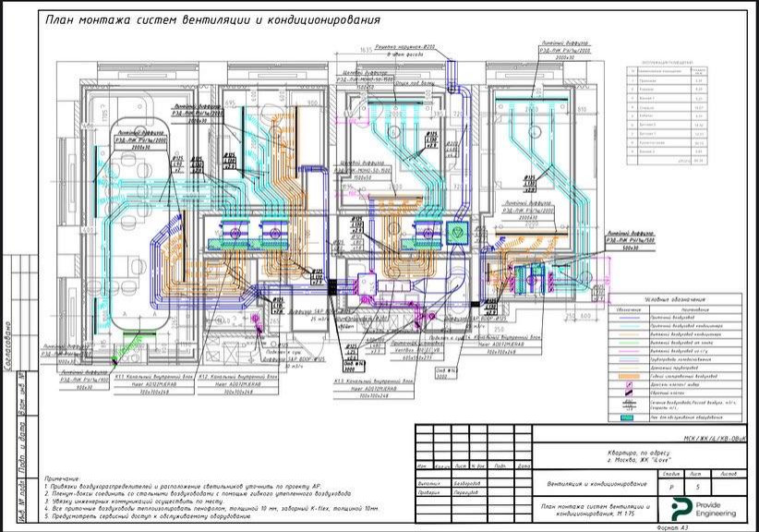The height and width of the screenshot is (532, 759).
Task: Select the green ventilation unit fan symbol
Action: pos(456,230)
